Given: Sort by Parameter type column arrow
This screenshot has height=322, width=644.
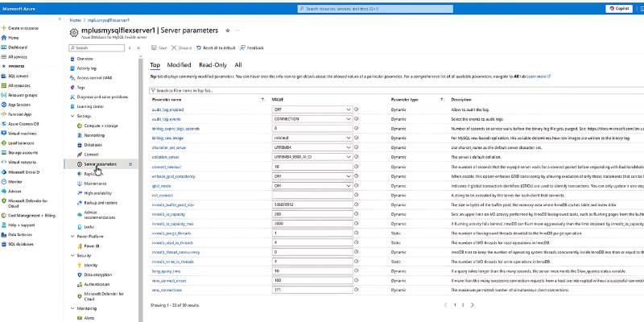Looking at the screenshot, I should pyautogui.click(x=442, y=99).
